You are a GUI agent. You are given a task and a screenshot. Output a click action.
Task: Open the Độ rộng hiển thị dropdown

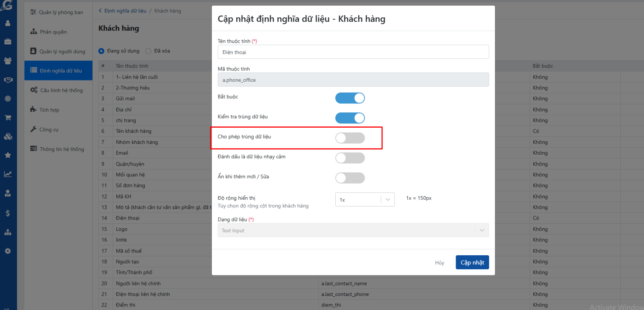point(365,200)
